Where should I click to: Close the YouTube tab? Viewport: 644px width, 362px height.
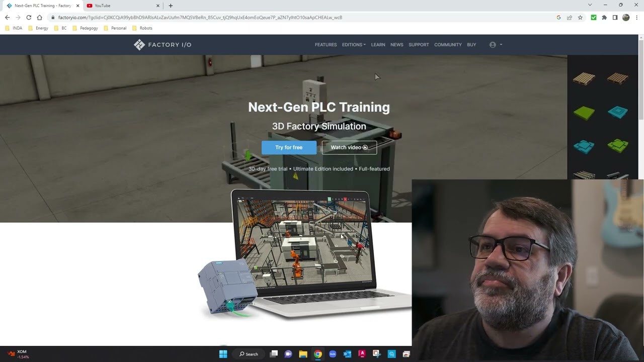pyautogui.click(x=158, y=6)
